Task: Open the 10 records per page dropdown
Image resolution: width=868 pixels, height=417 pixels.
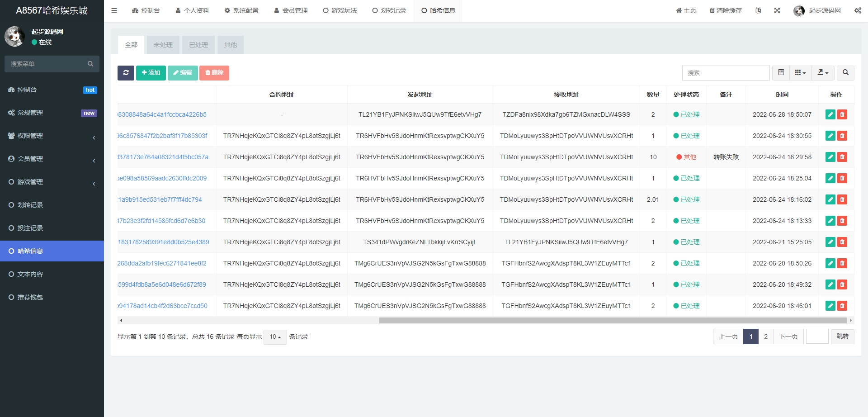Action: 275,337
